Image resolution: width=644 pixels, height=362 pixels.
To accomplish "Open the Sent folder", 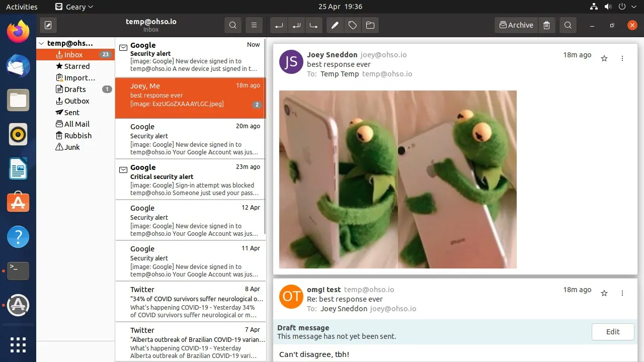I will click(75, 112).
